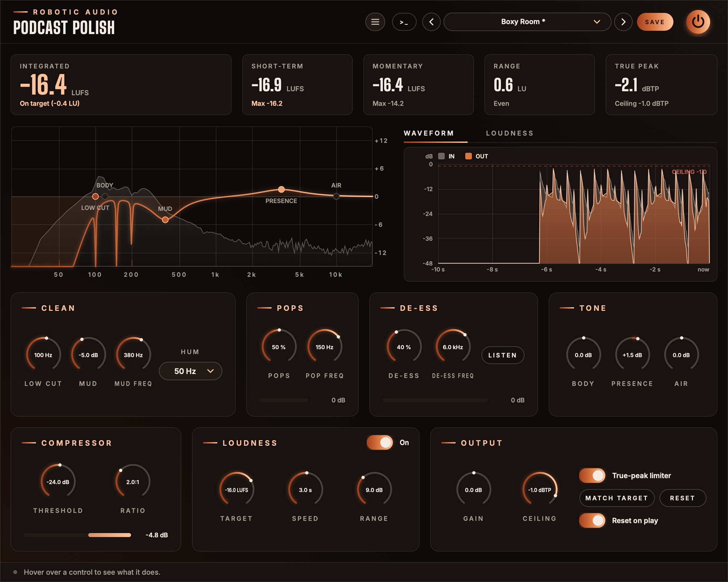Turn off the Loudness section switch
Viewport: 728px width, 582px height.
click(x=380, y=442)
